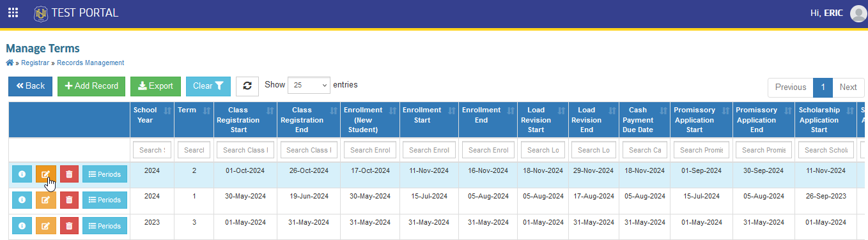This screenshot has height=240, width=868.
Task: Focus the Load Revision End search field
Action: click(x=593, y=150)
